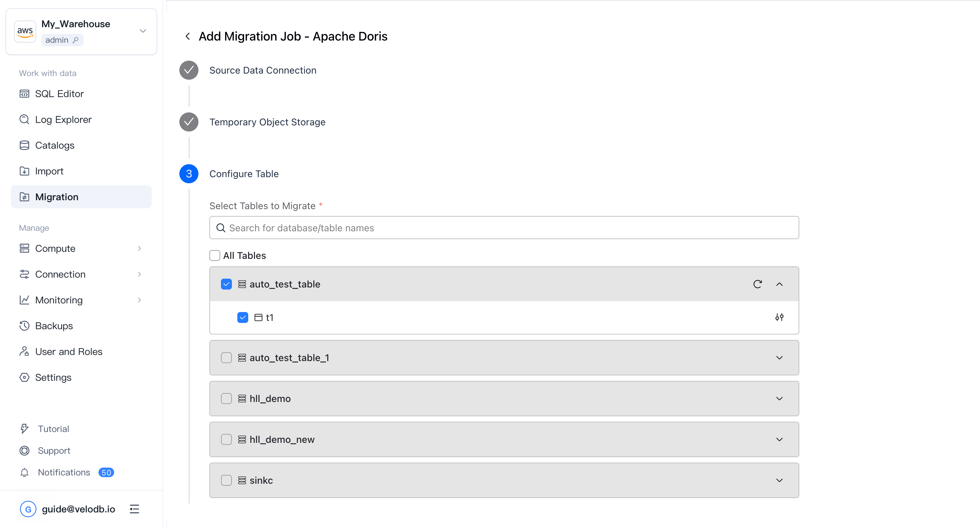
Task: Refresh the auto_test_table table list
Action: [x=757, y=284]
